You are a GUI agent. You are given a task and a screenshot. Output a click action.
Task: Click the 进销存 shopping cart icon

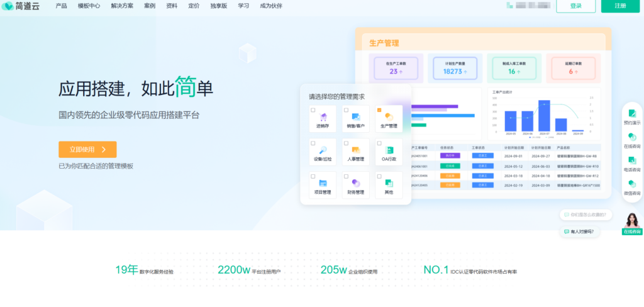[323, 117]
